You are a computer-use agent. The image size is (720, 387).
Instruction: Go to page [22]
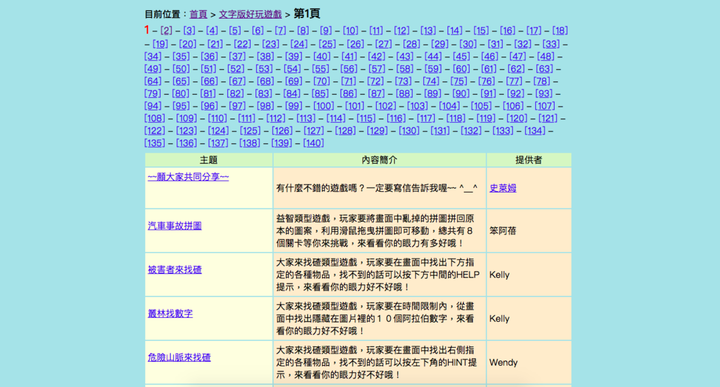242,44
